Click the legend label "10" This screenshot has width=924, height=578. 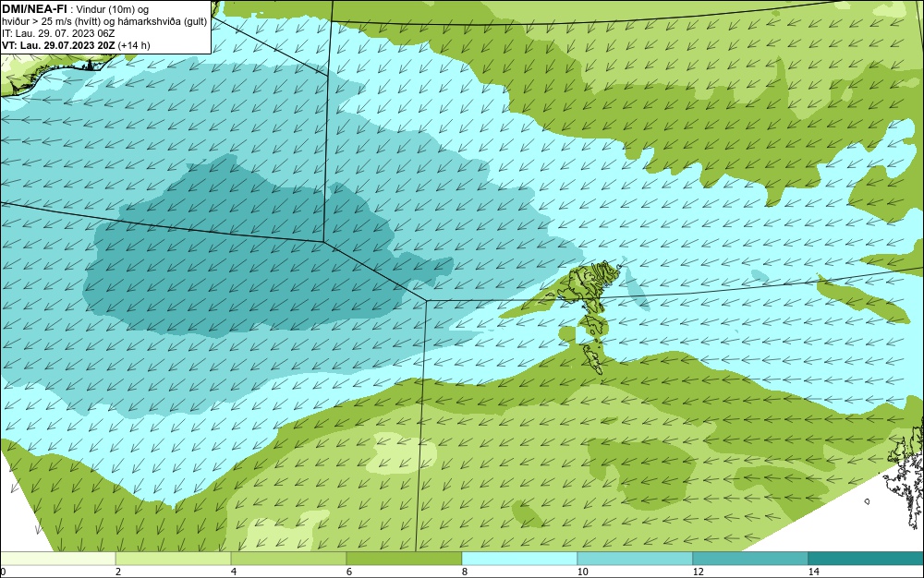click(583, 572)
